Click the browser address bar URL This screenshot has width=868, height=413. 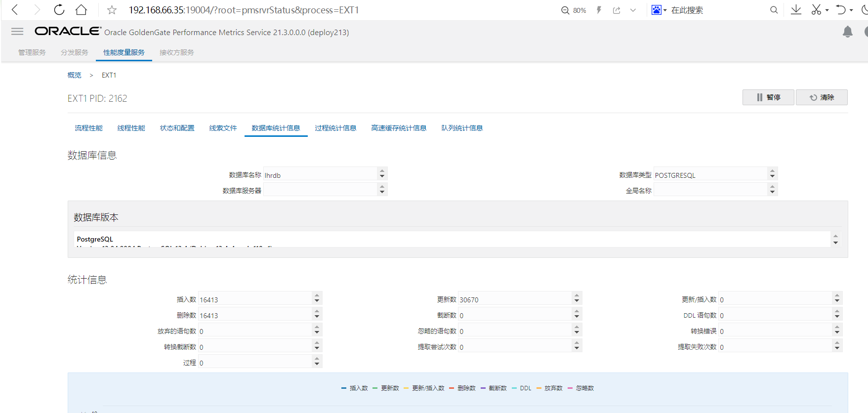click(x=244, y=10)
